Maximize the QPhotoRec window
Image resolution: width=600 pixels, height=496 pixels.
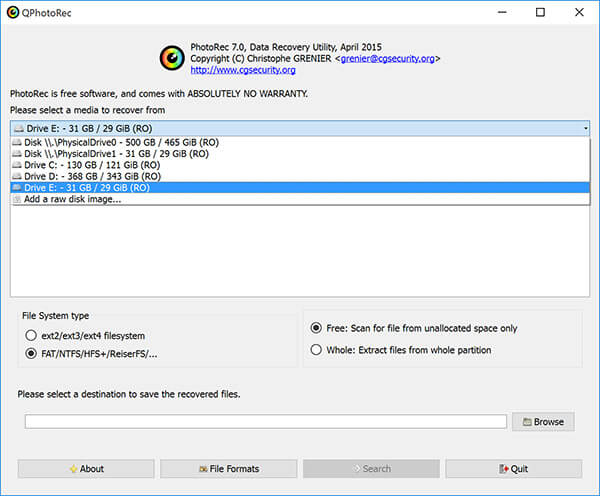coord(540,12)
